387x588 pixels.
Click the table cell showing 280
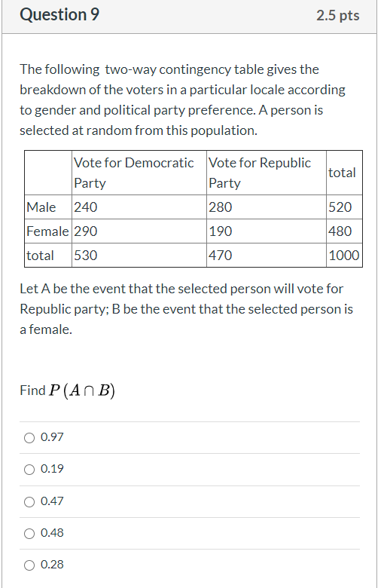pos(267,207)
